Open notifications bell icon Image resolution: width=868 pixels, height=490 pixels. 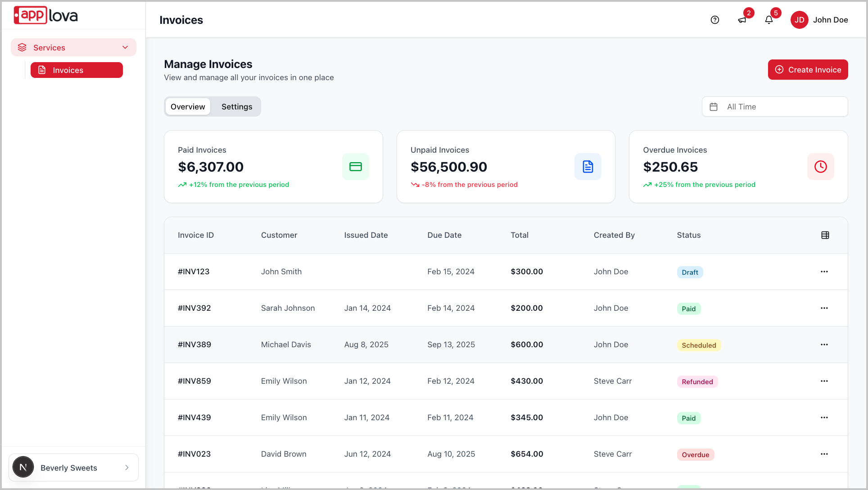tap(769, 20)
